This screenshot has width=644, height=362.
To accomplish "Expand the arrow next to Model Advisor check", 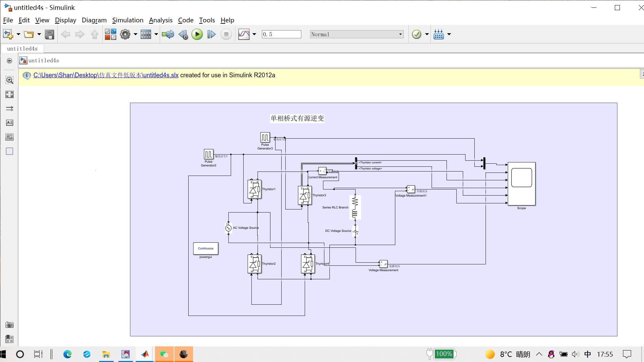I will 427,34.
